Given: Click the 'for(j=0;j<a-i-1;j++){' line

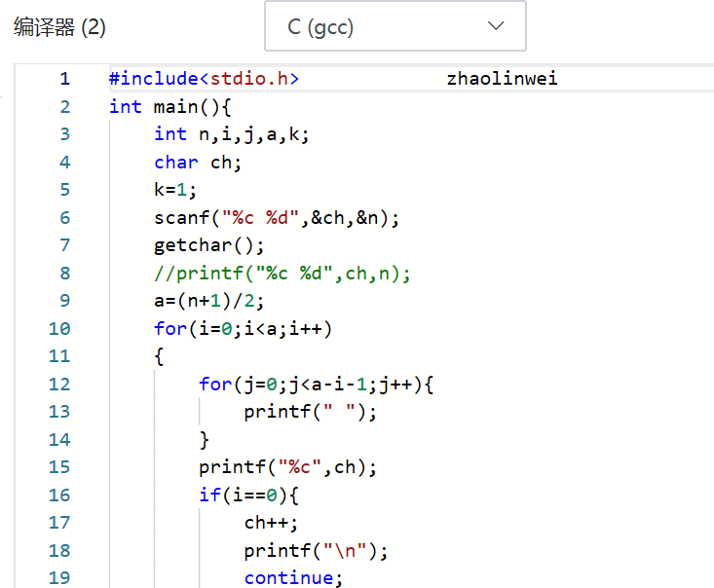Looking at the screenshot, I should tap(316, 385).
